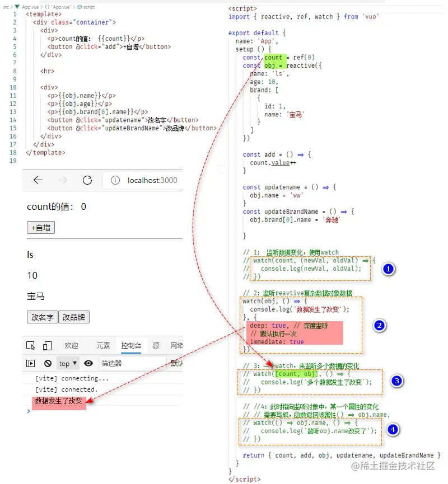Toggle the live expression eye icon

pyautogui.click(x=88, y=363)
